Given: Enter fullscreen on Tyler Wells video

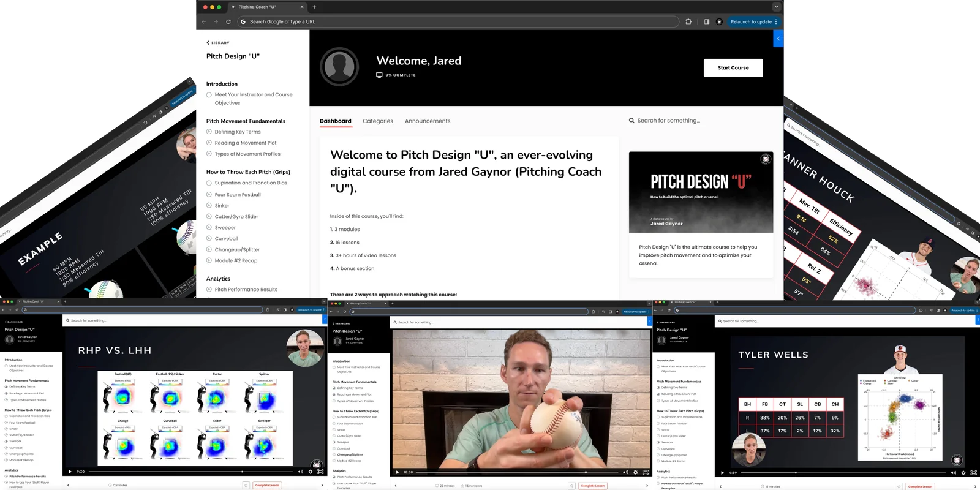Looking at the screenshot, I should tap(973, 473).
